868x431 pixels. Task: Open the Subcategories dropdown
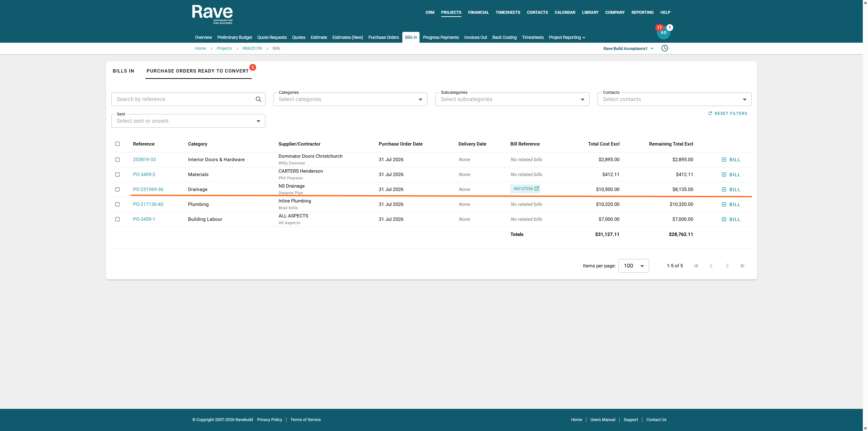point(512,99)
